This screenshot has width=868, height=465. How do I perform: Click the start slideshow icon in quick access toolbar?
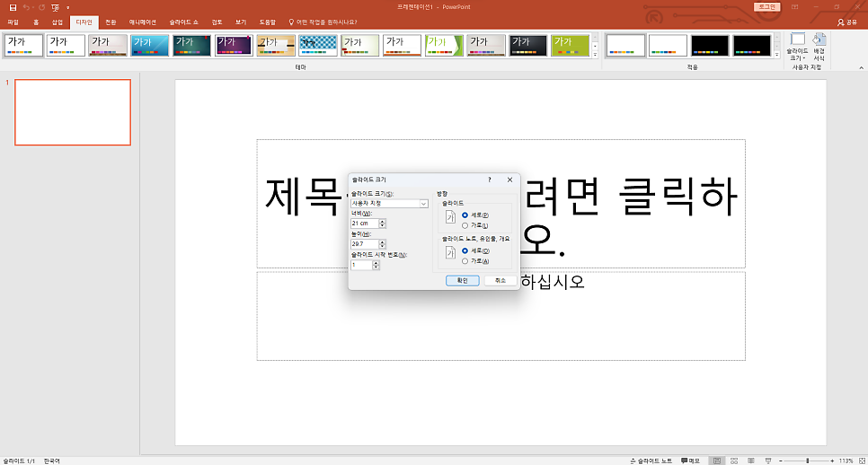point(56,7)
